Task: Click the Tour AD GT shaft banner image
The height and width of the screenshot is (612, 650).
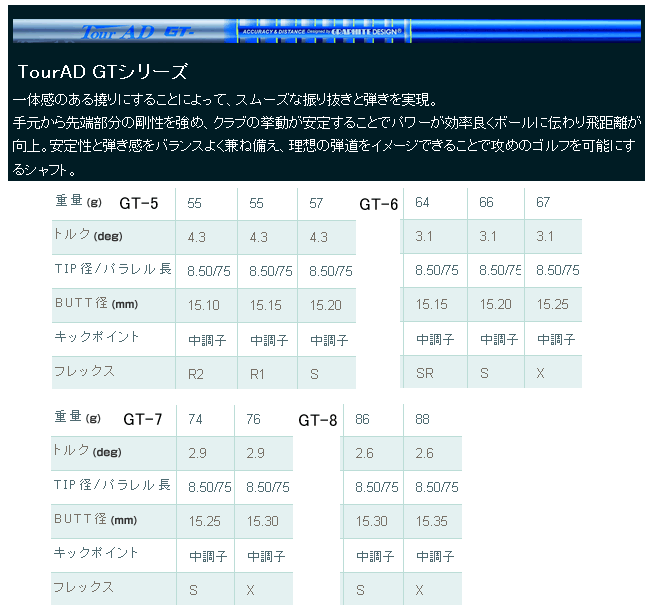Action: 327,31
